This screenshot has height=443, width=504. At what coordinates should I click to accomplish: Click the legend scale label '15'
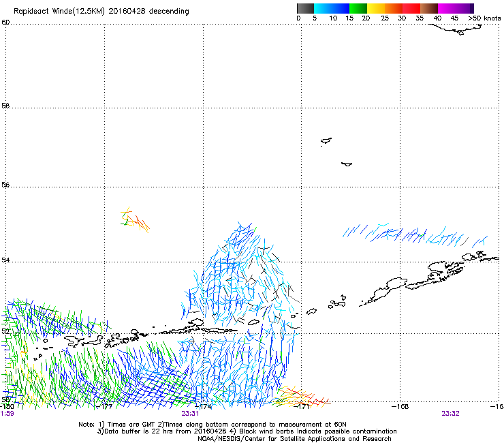(x=349, y=18)
